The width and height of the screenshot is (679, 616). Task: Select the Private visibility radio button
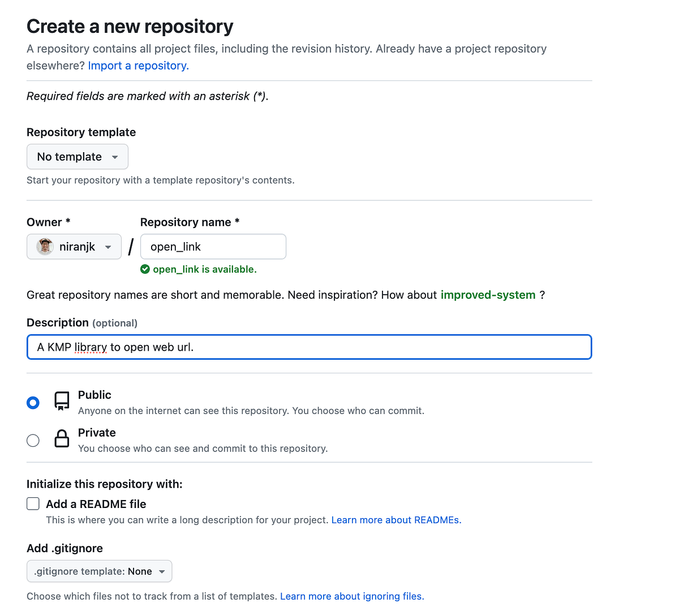[x=33, y=440]
